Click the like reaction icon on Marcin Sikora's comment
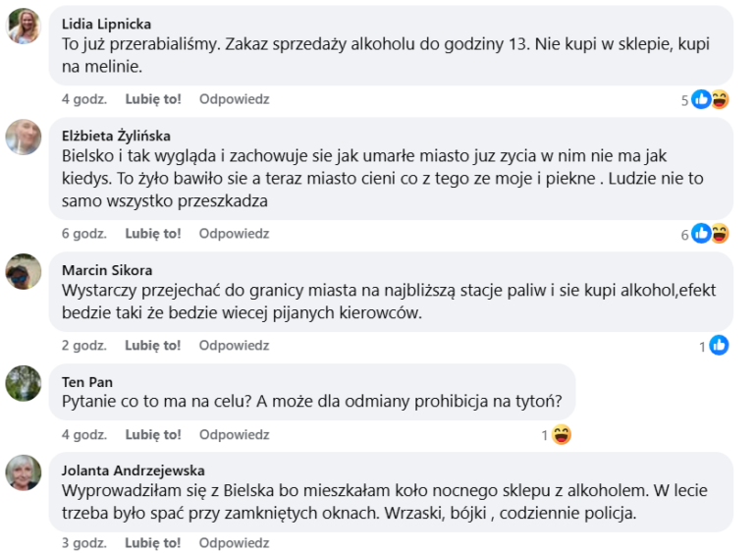The image size is (756, 553). [x=719, y=346]
